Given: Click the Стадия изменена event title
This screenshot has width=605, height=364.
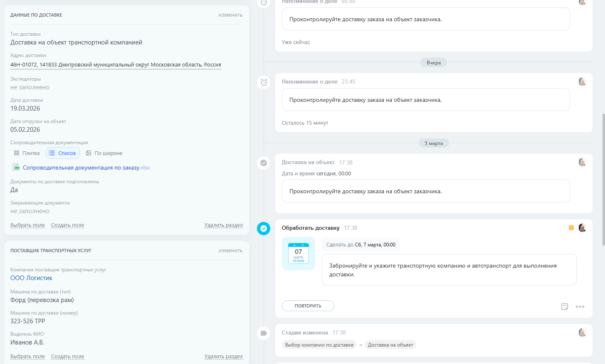Looking at the screenshot, I should pyautogui.click(x=305, y=333).
